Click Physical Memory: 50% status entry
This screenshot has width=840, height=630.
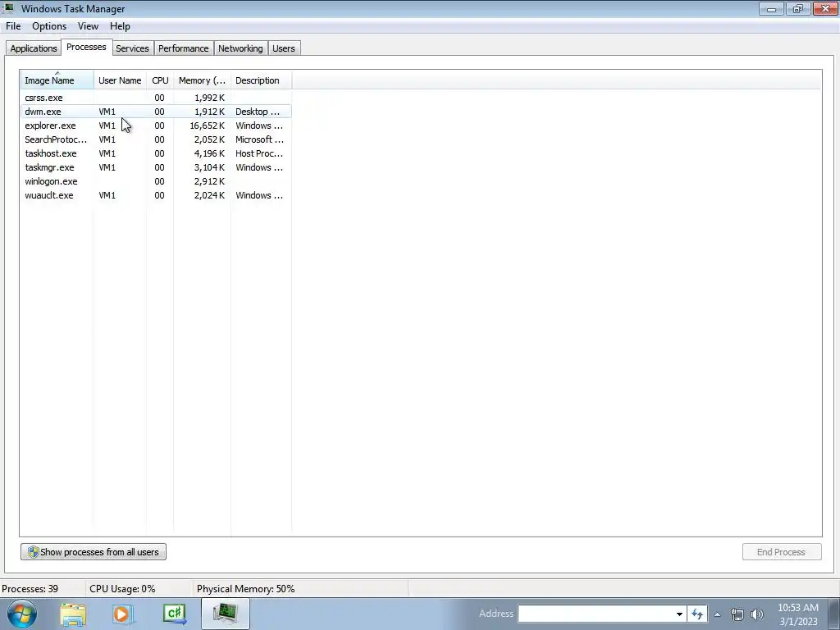246,589
